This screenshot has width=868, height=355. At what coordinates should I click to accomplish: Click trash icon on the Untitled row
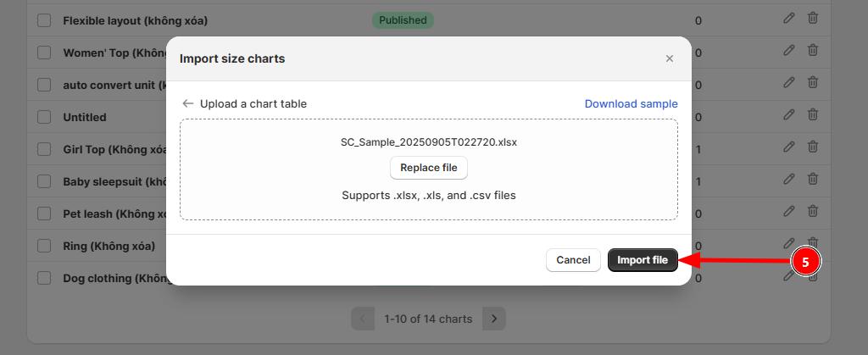(x=812, y=115)
